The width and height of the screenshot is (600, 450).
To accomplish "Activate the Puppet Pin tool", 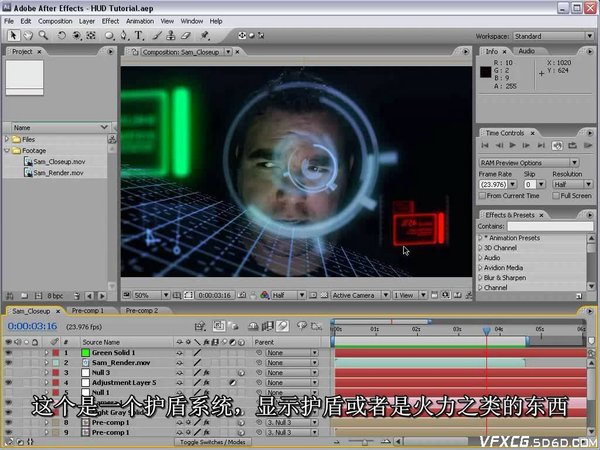I will [x=204, y=35].
